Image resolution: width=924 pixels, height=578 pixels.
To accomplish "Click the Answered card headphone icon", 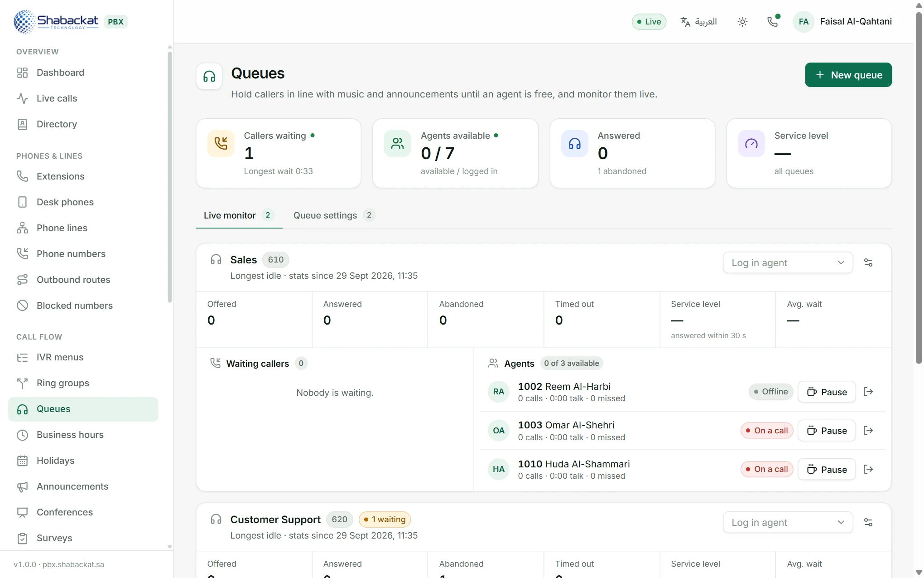I will point(575,144).
